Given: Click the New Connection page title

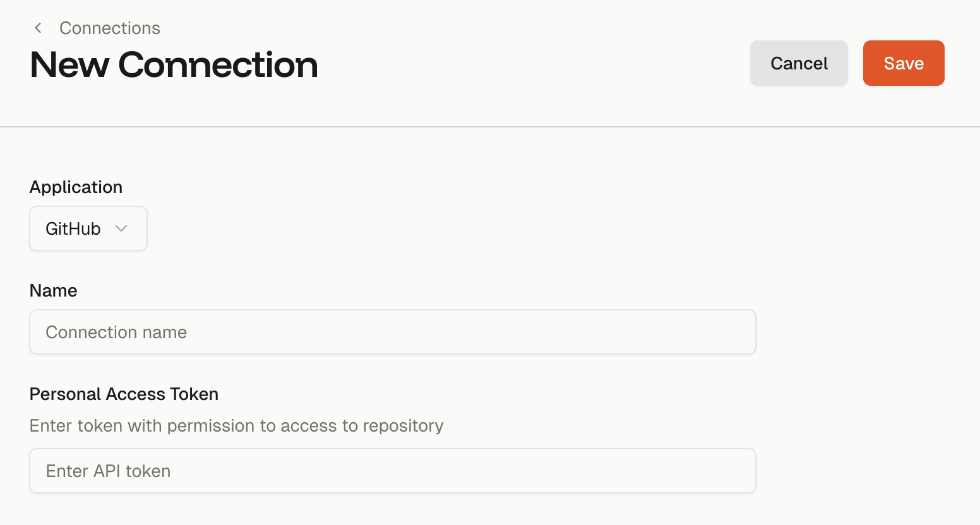Looking at the screenshot, I should click(x=174, y=65).
